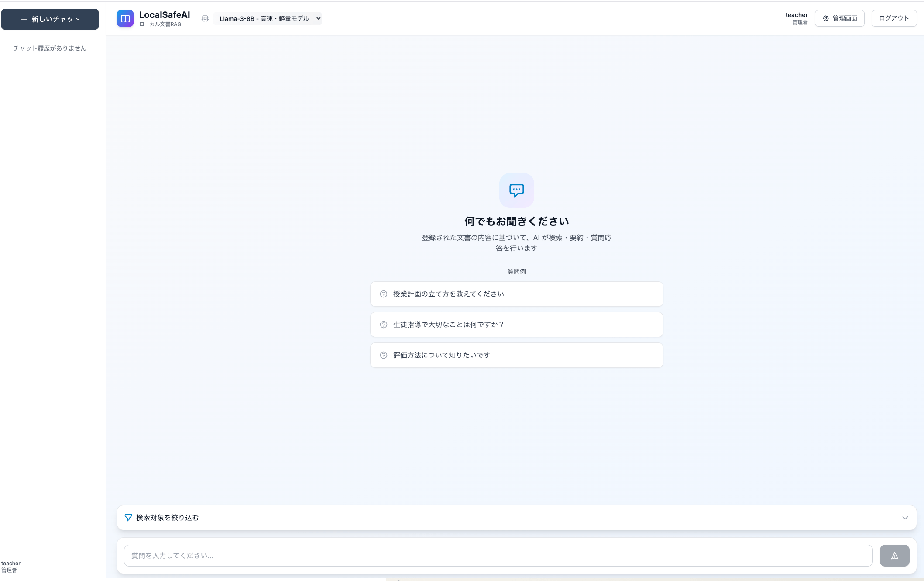Open the Llama-3-8B model dropdown
This screenshot has width=924, height=581.
pyautogui.click(x=268, y=18)
